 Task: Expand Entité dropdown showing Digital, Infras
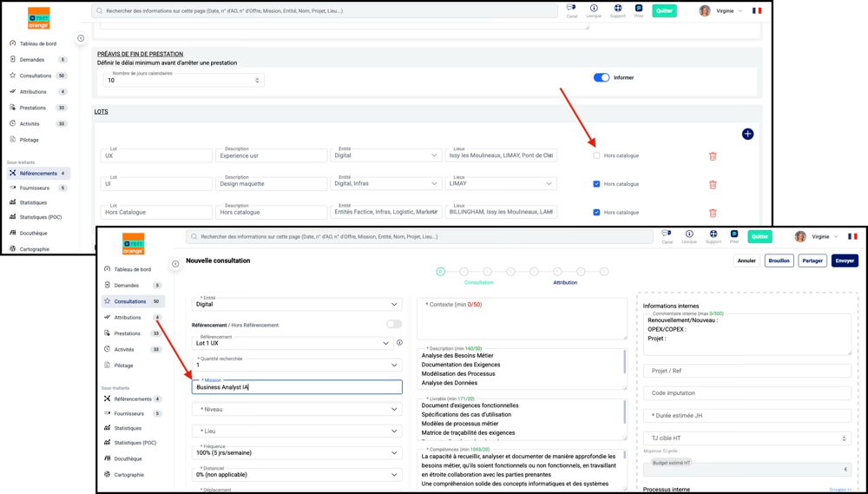(x=386, y=184)
